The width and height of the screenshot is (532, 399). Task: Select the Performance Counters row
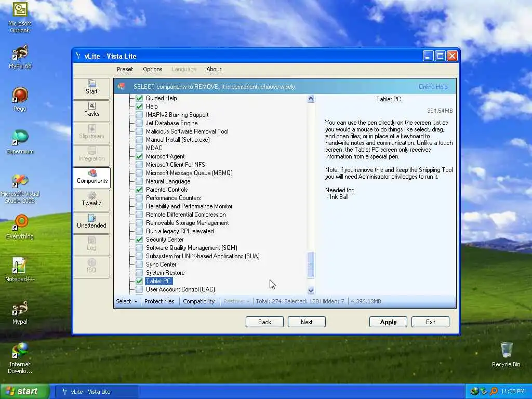click(x=173, y=198)
